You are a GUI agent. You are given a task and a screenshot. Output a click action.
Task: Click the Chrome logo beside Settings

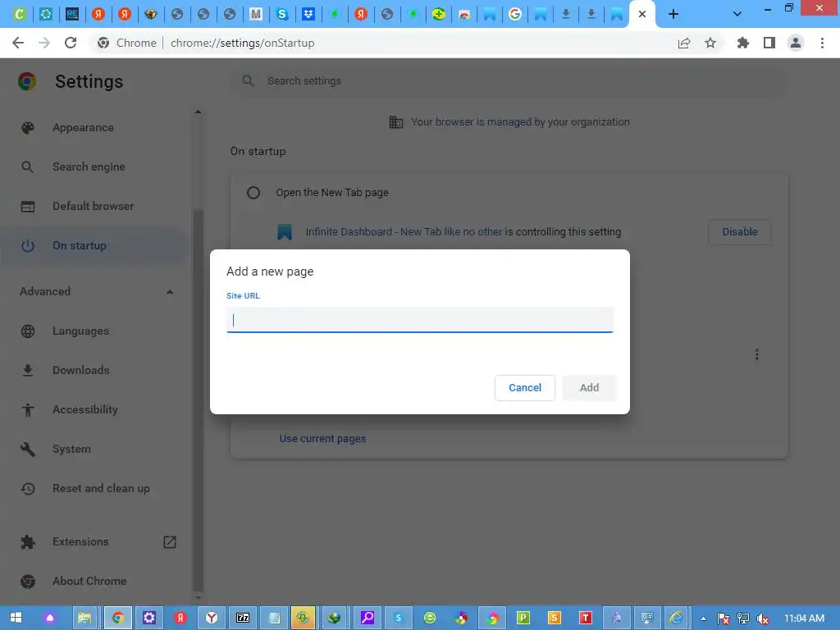point(27,81)
